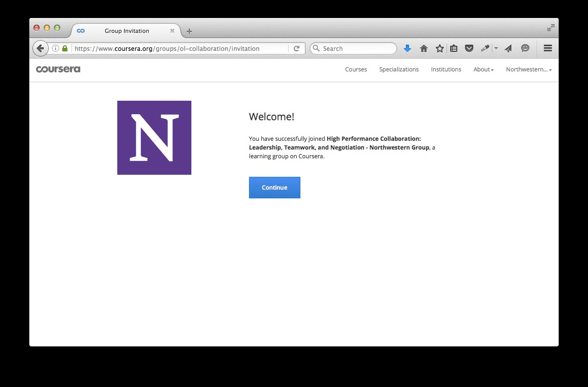
Task: Minimize the window with yellow button
Action: [x=47, y=28]
